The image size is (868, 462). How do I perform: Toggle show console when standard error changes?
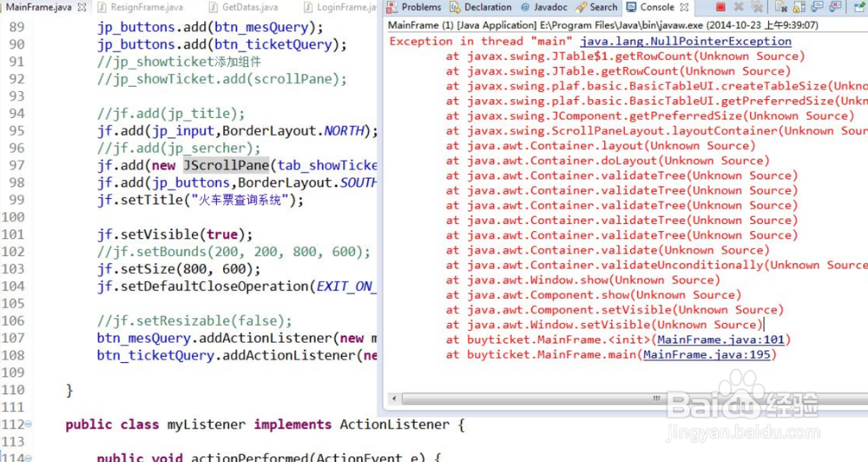click(x=835, y=7)
